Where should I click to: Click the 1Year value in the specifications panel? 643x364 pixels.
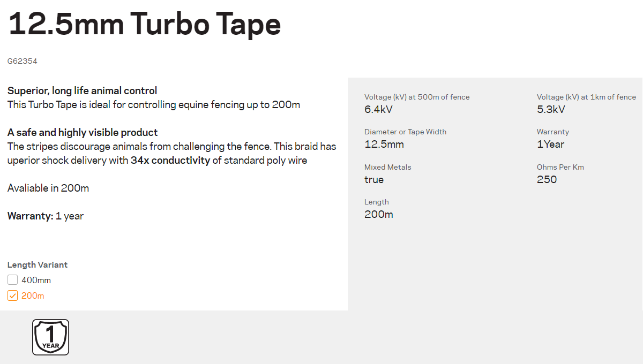[x=550, y=144]
